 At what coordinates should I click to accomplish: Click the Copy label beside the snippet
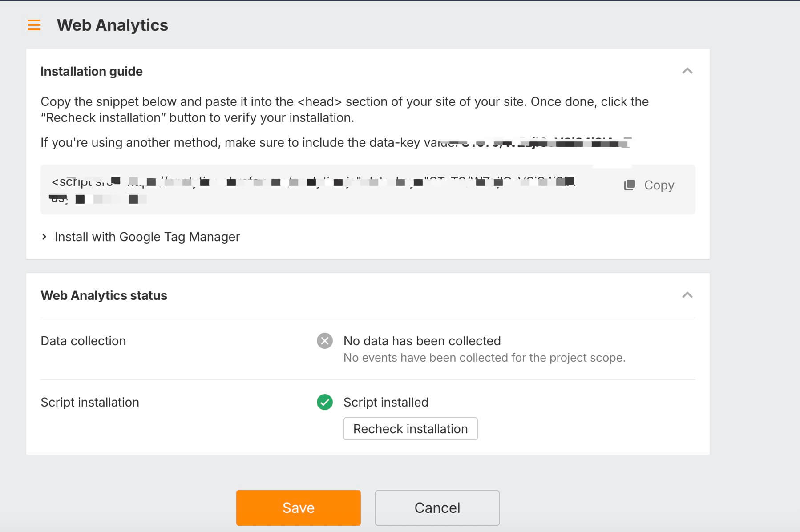(x=659, y=185)
